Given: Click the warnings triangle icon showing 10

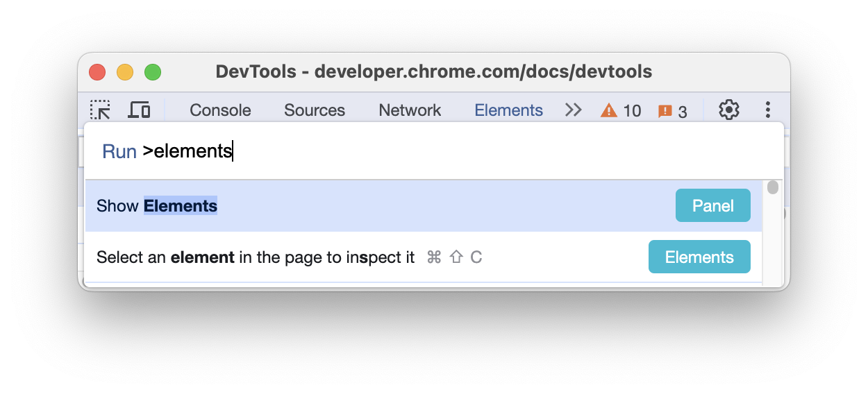Looking at the screenshot, I should point(609,110).
